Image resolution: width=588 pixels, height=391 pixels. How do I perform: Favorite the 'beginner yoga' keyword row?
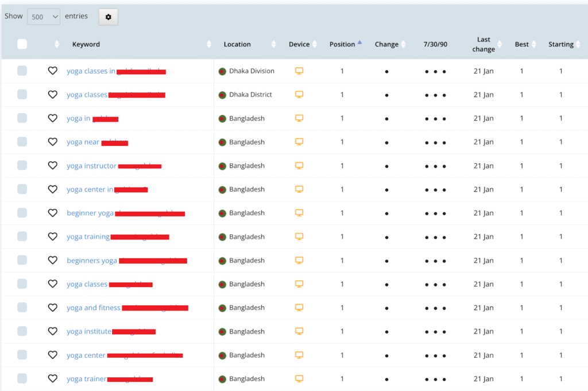pos(53,213)
